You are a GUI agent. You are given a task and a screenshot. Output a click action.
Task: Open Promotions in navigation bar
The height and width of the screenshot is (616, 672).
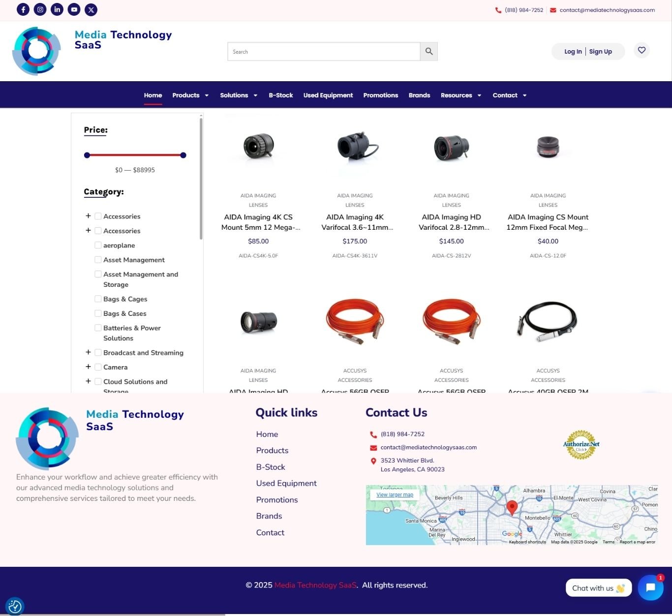coord(381,95)
